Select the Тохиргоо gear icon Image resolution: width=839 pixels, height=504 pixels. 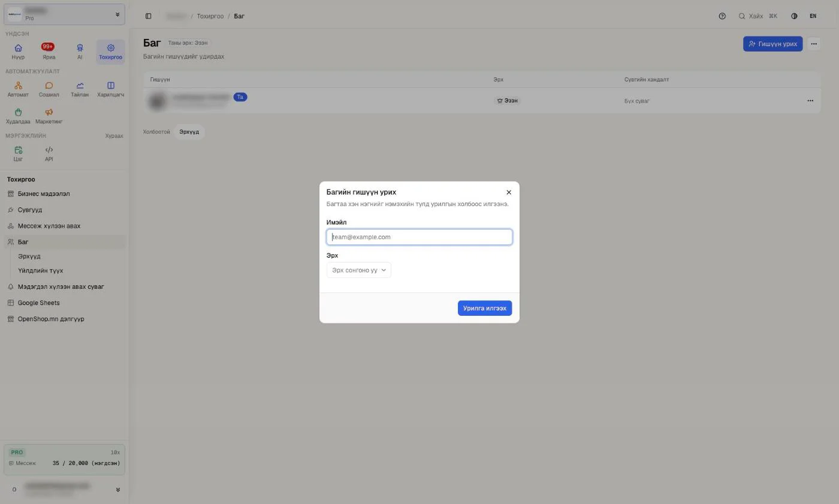coord(110,52)
